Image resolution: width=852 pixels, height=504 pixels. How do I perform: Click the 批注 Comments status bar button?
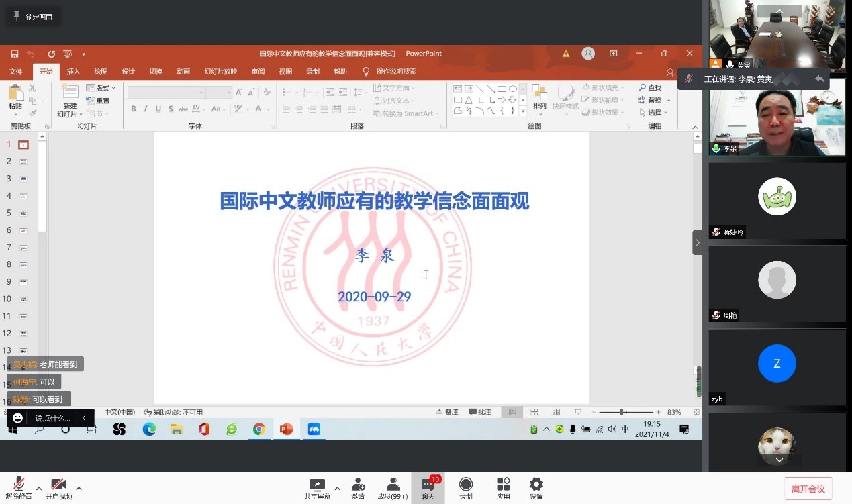coord(480,412)
